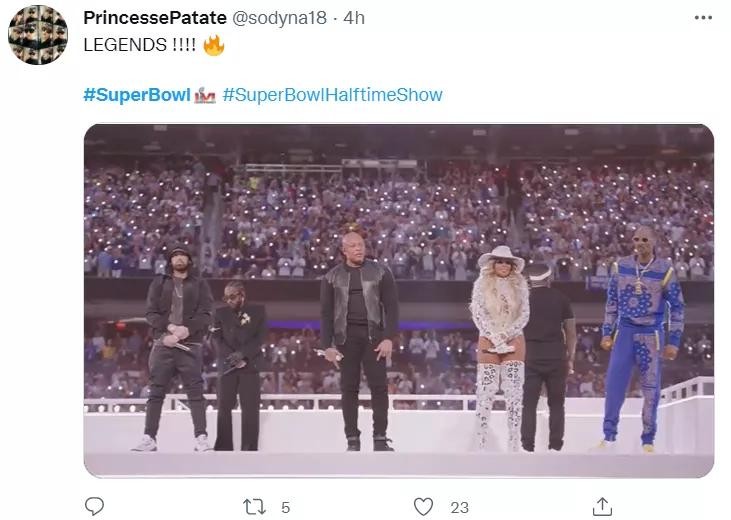The width and height of the screenshot is (731, 520).
Task: Open the halftime show stage image
Action: coord(398,300)
